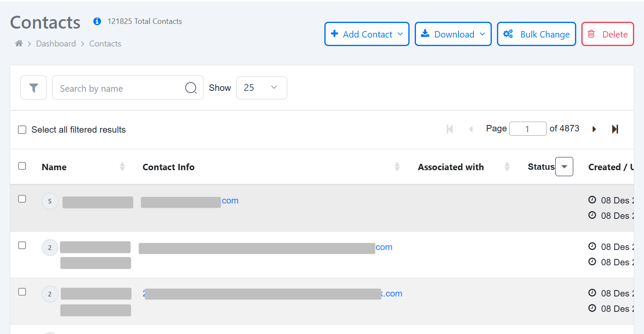Navigate to Dashboard breadcrumb link

(x=56, y=44)
